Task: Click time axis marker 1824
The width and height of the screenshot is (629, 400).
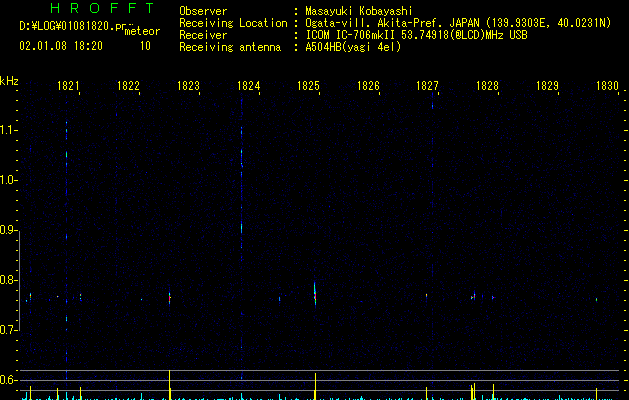Action: (248, 86)
